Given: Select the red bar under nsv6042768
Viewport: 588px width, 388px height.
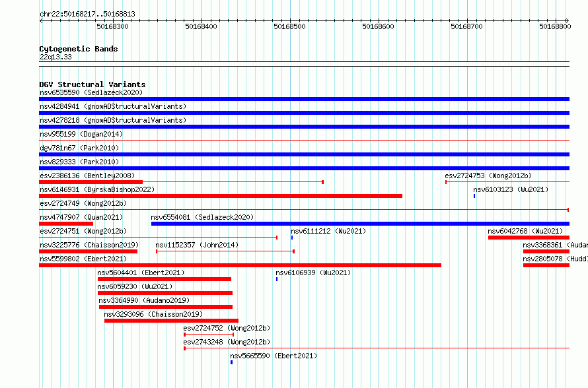Looking at the screenshot, I should [x=529, y=238].
